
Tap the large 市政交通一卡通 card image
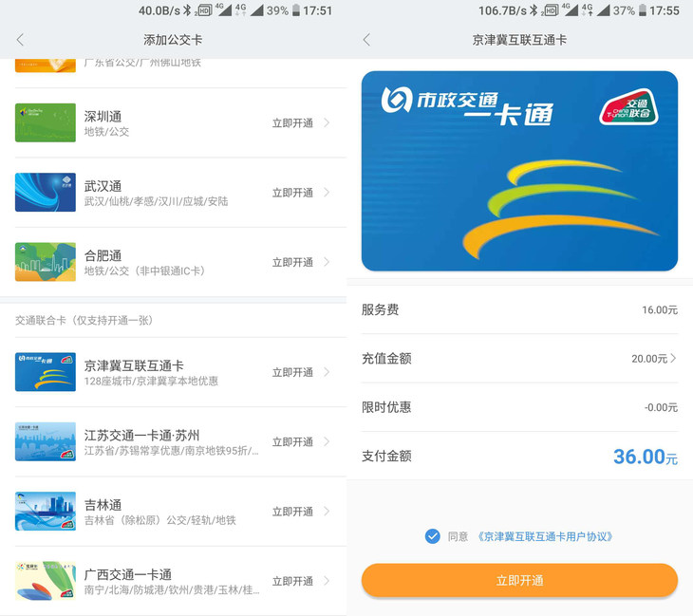click(520, 171)
